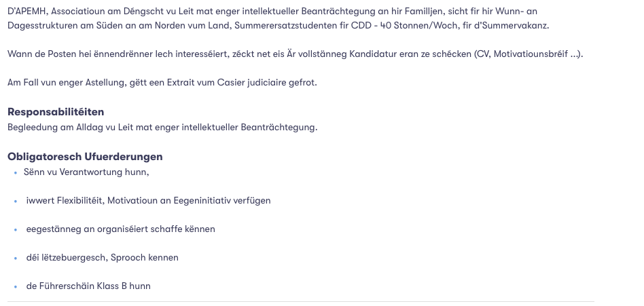Screen dimensions: 644x306
Task: Click eegestänneg an organiséiert schaffe kënnen
Action: point(121,229)
